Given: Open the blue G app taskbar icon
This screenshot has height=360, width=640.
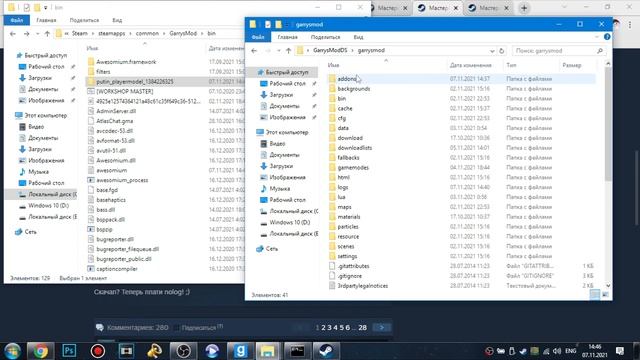Looking at the screenshot, I should pyautogui.click(x=240, y=351).
